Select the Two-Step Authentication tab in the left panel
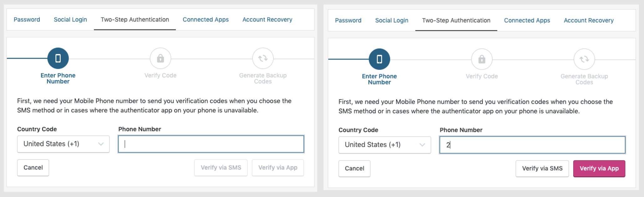This screenshot has width=644, height=197. pos(135,19)
